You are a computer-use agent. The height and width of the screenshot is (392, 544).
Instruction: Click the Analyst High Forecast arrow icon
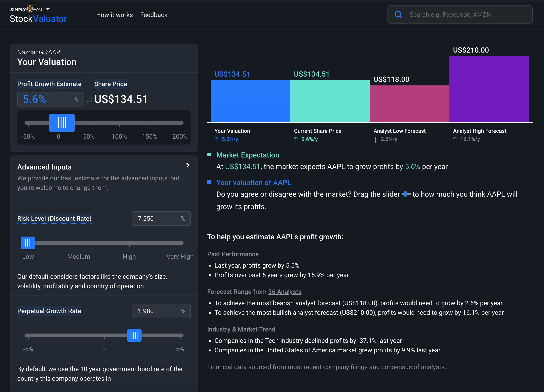[455, 139]
